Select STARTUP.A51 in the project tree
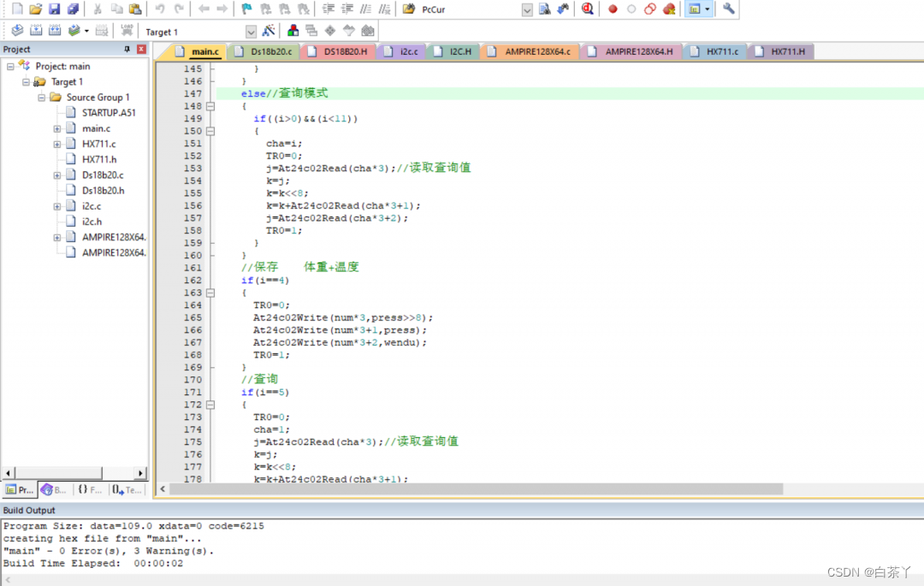 [109, 113]
